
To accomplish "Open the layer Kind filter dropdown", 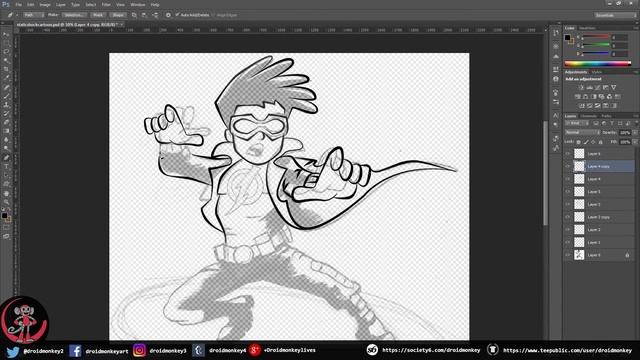I will [x=577, y=123].
